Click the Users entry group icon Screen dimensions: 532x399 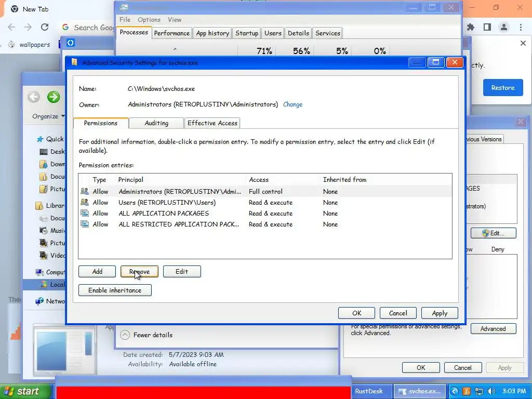85,202
